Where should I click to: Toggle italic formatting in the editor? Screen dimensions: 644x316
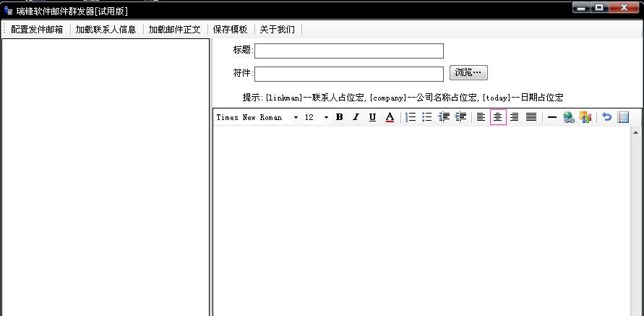(x=356, y=117)
